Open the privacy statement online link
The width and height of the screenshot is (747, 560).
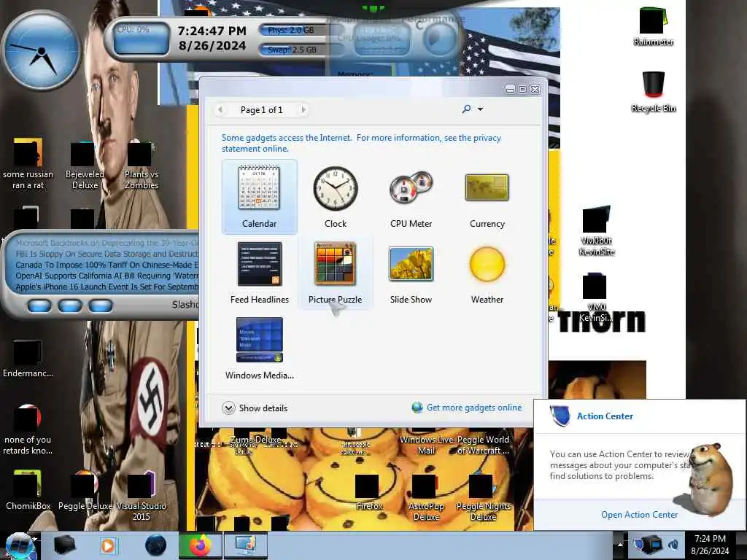coord(361,143)
